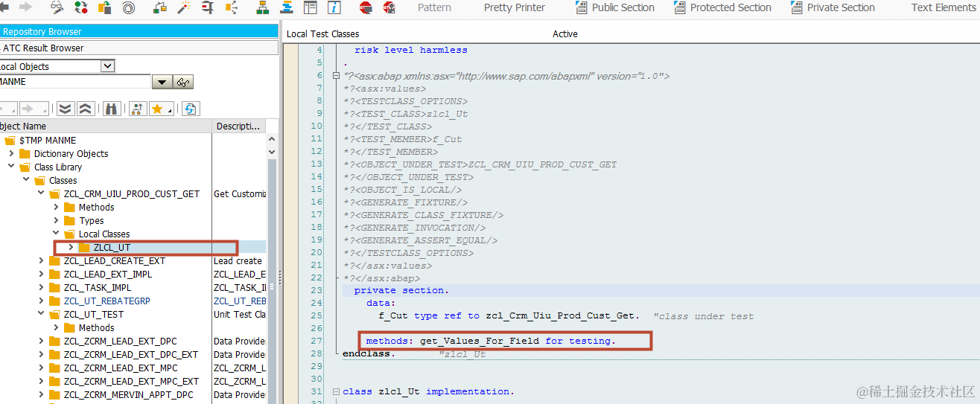
Task: Click the superordinate object list hierarchy icon
Action: [x=137, y=109]
